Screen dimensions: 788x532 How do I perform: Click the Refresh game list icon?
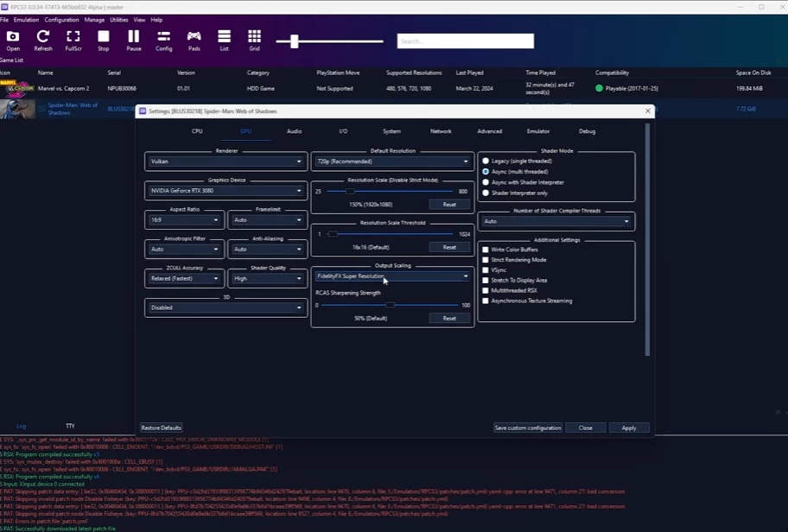coord(43,39)
